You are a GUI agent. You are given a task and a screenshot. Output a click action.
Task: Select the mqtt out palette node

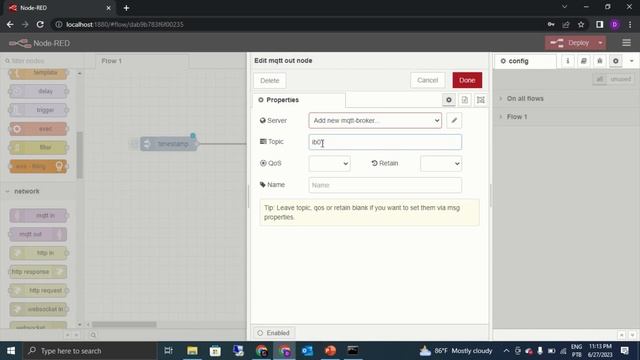38,234
